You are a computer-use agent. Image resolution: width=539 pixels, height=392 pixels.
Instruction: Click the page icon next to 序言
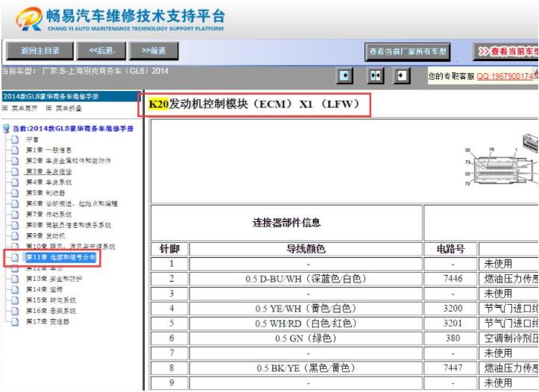15,139
